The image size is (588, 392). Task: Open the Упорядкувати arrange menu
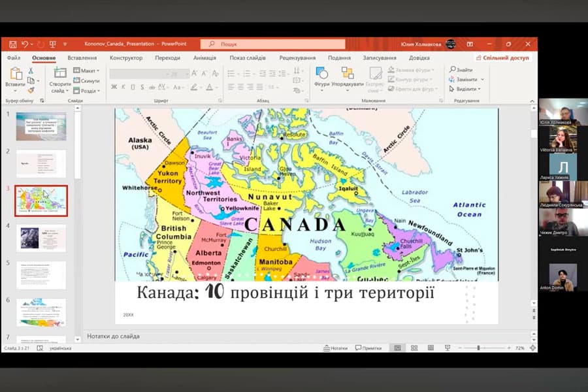[348, 78]
